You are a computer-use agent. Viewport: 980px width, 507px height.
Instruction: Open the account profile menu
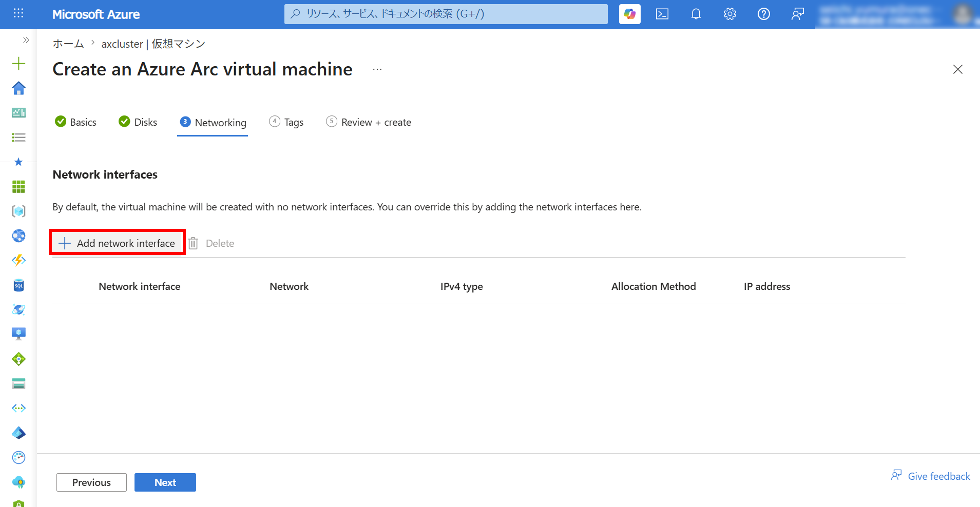(897, 14)
